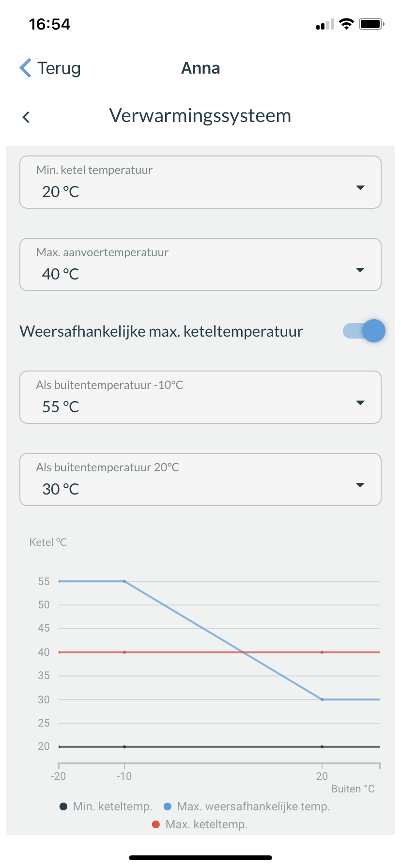The image size is (401, 868).
Task: Open Min. ketel temperatuur dropdown arrow
Action: click(360, 187)
